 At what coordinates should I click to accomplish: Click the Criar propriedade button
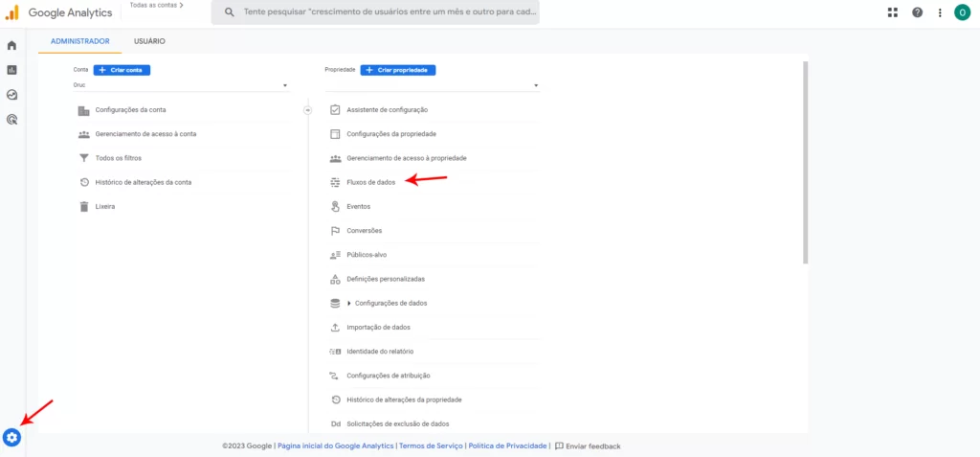click(398, 70)
